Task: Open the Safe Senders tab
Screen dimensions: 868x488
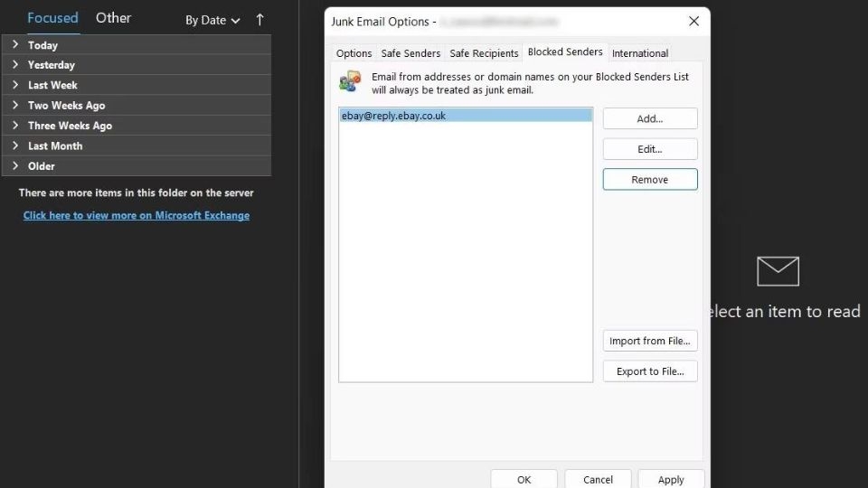Action: 410,53
